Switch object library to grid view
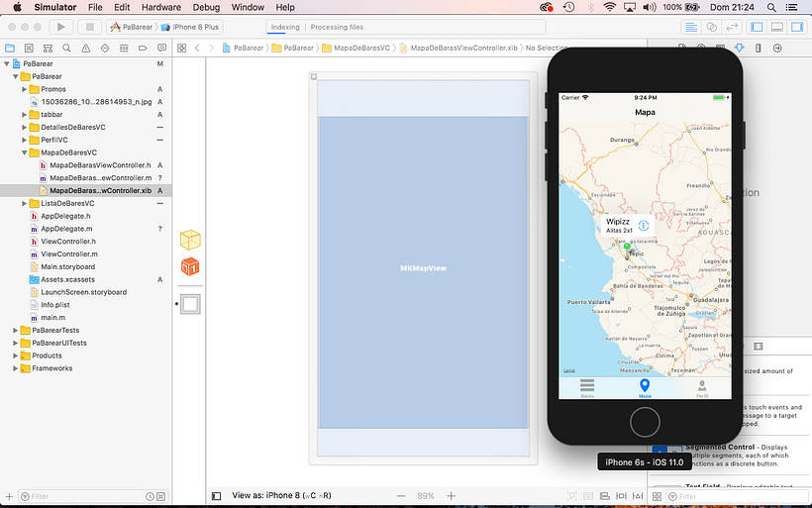 (x=657, y=496)
